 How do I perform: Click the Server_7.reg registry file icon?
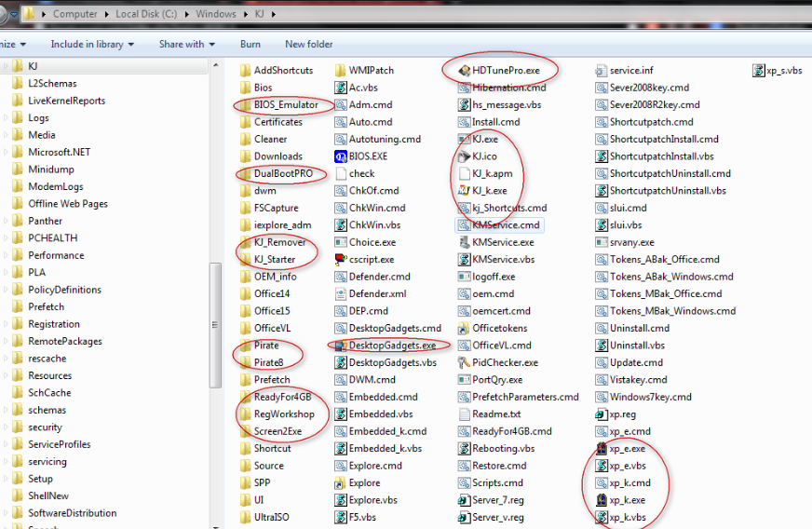[x=465, y=500]
